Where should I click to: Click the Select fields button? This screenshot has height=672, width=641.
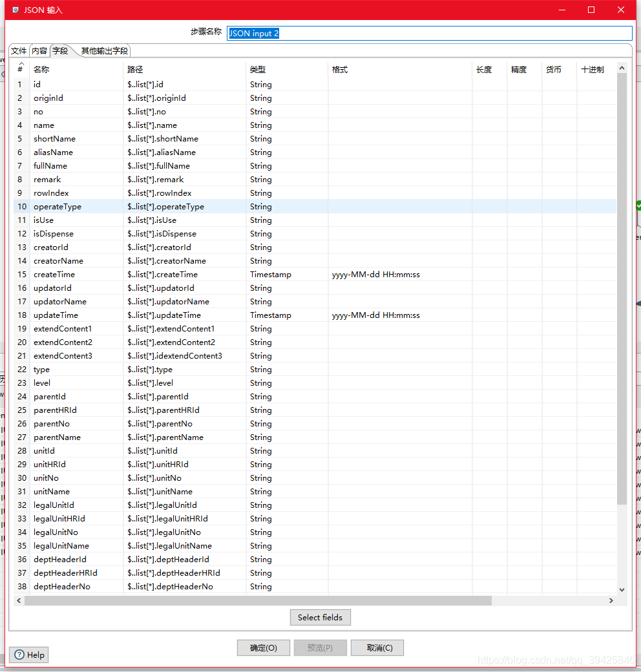coord(320,617)
